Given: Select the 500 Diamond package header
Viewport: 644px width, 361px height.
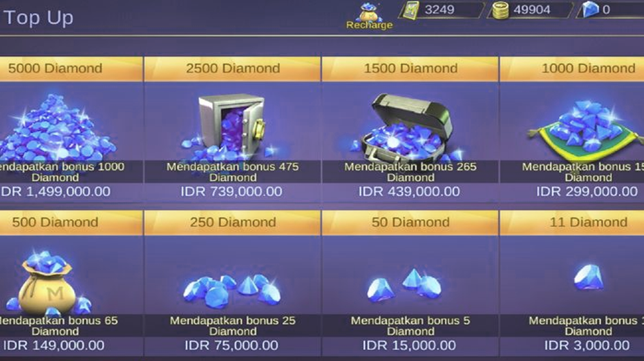Looking at the screenshot, I should point(55,222).
